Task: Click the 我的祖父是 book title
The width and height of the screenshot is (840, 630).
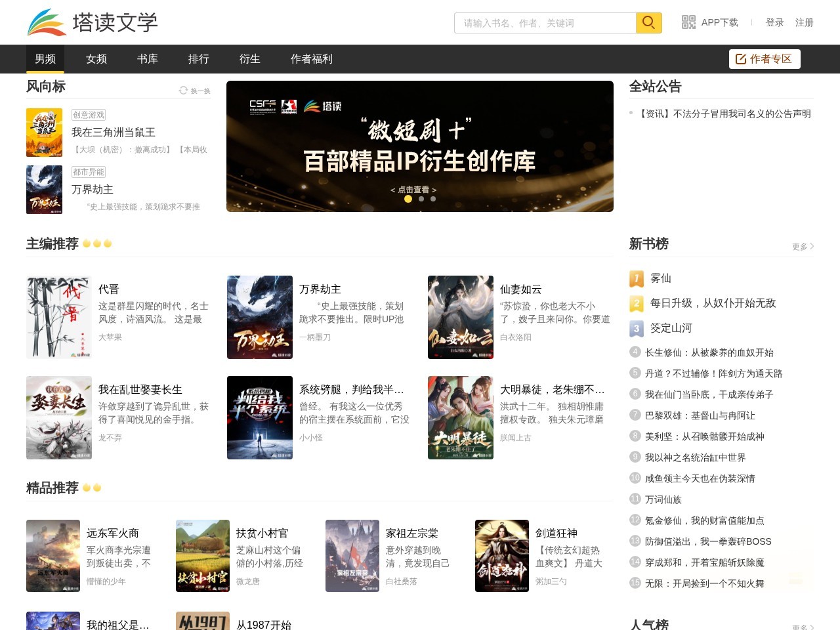Action: (118, 625)
